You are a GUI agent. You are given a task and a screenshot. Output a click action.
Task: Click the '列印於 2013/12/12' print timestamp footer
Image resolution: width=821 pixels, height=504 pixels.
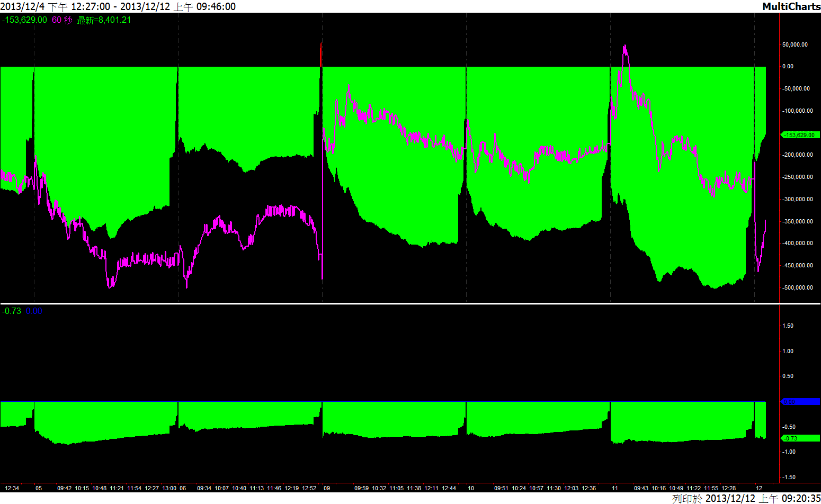[x=746, y=498]
